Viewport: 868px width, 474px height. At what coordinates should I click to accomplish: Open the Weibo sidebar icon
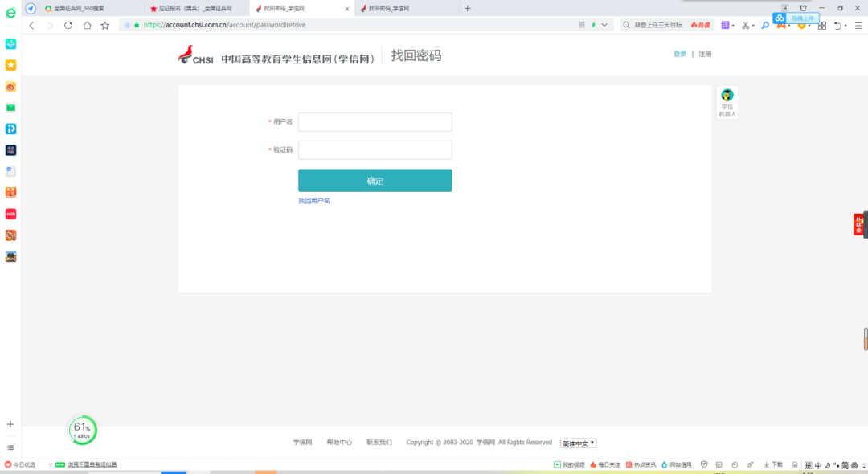point(10,87)
